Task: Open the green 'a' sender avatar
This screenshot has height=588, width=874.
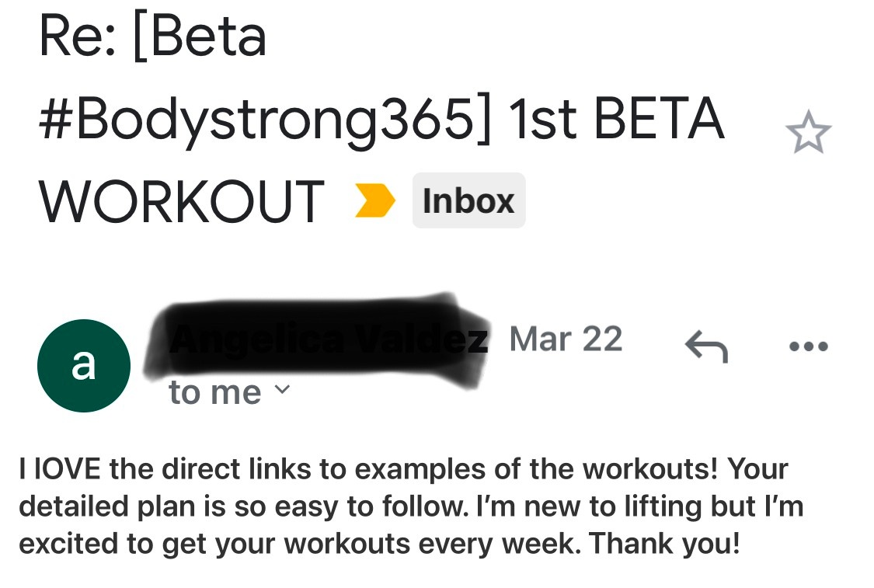Action: (83, 365)
